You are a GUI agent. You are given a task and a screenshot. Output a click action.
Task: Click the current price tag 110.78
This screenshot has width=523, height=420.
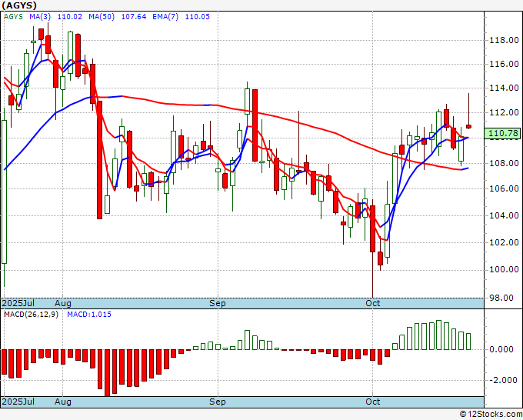click(x=503, y=133)
